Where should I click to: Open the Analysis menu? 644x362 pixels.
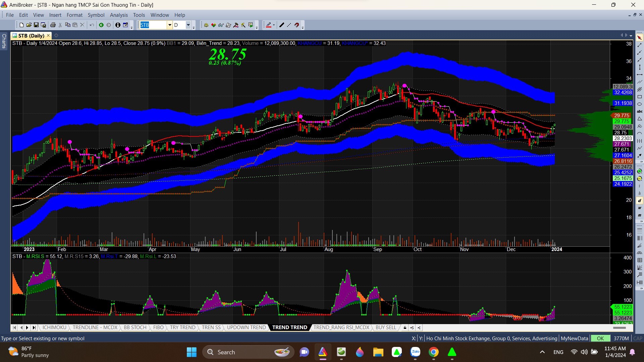pos(119,15)
